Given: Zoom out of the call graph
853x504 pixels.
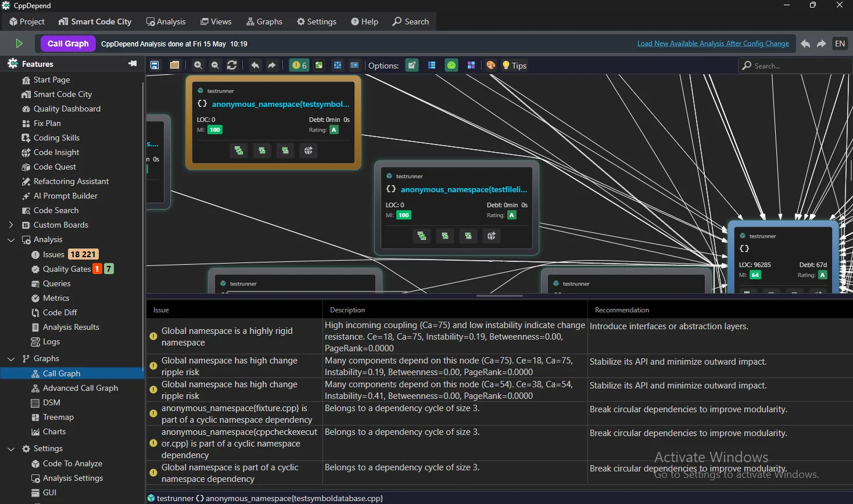Looking at the screenshot, I should click(x=215, y=65).
